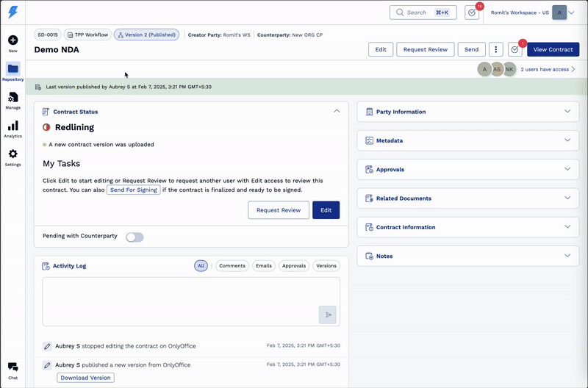The image size is (588, 388).
Task: Expand the Approvals panel
Action: click(567, 169)
